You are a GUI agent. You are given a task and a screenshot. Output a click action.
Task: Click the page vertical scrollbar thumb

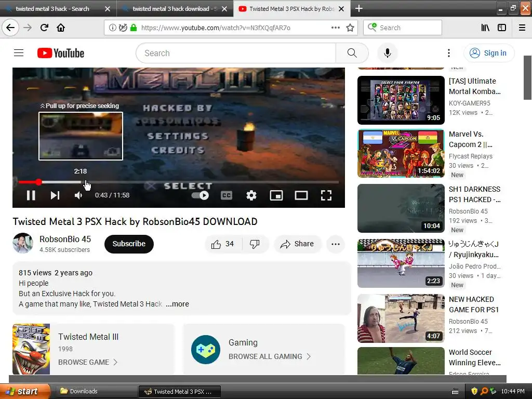click(x=528, y=77)
